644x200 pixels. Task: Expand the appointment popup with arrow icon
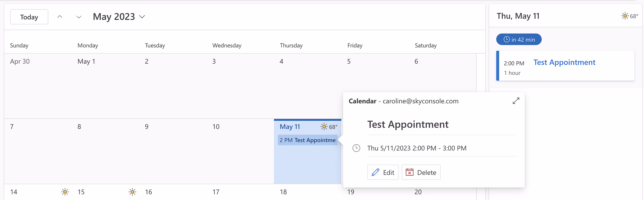[x=516, y=101]
